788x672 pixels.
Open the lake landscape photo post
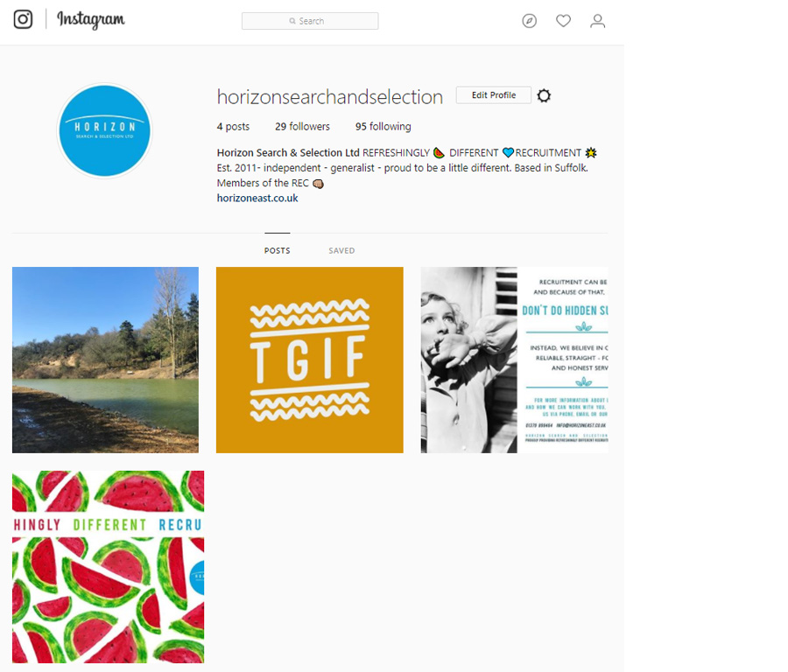click(106, 360)
